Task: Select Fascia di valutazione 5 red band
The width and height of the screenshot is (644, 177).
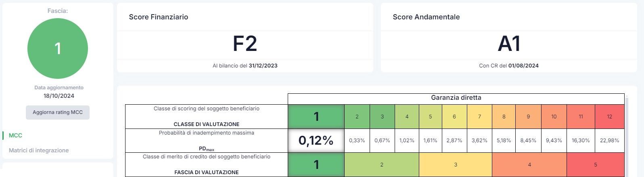Action: click(596, 164)
